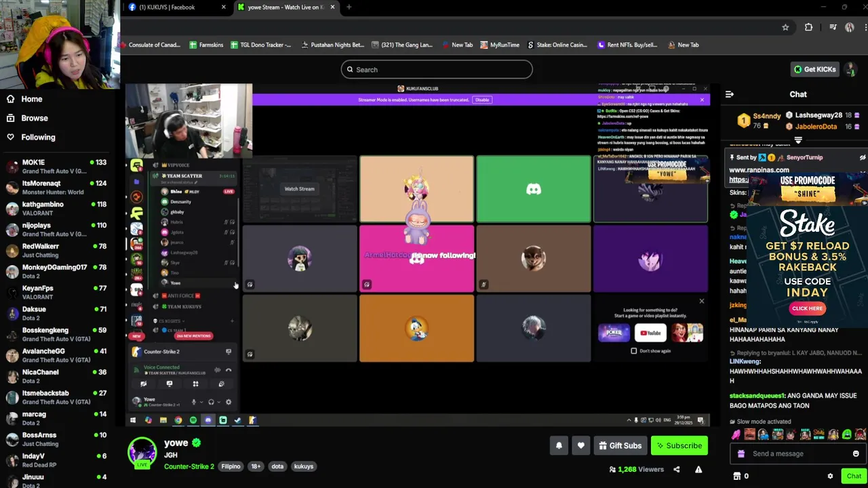Screen dimensions: 868x488
Task: Open the kathgambino channel in the sidebar
Action: pyautogui.click(x=57, y=208)
